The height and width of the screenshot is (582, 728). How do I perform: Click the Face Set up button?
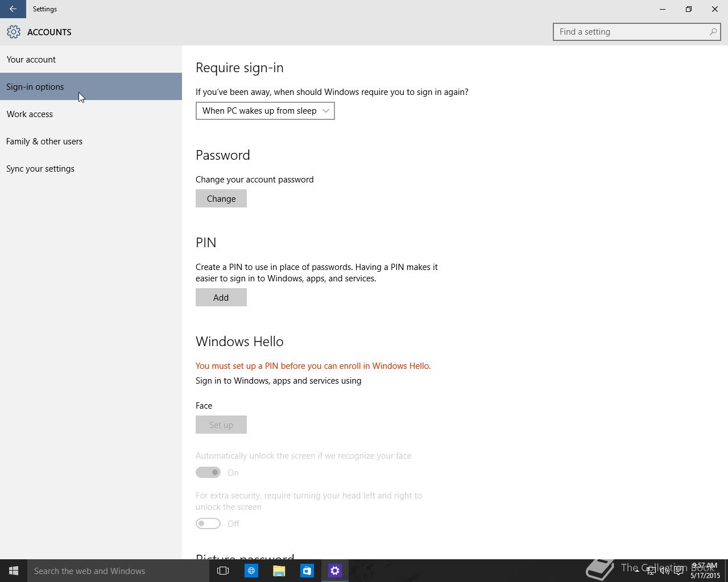click(x=221, y=425)
